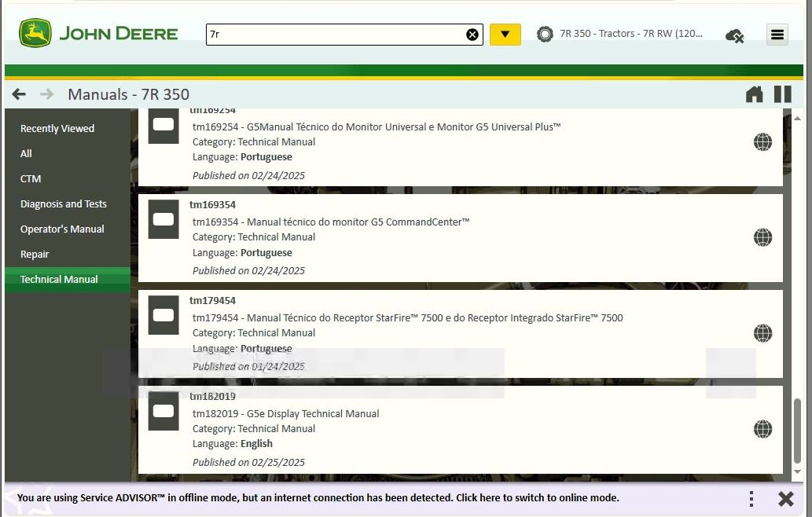Click the tm182019 heading text
The height and width of the screenshot is (517, 812).
tap(212, 397)
